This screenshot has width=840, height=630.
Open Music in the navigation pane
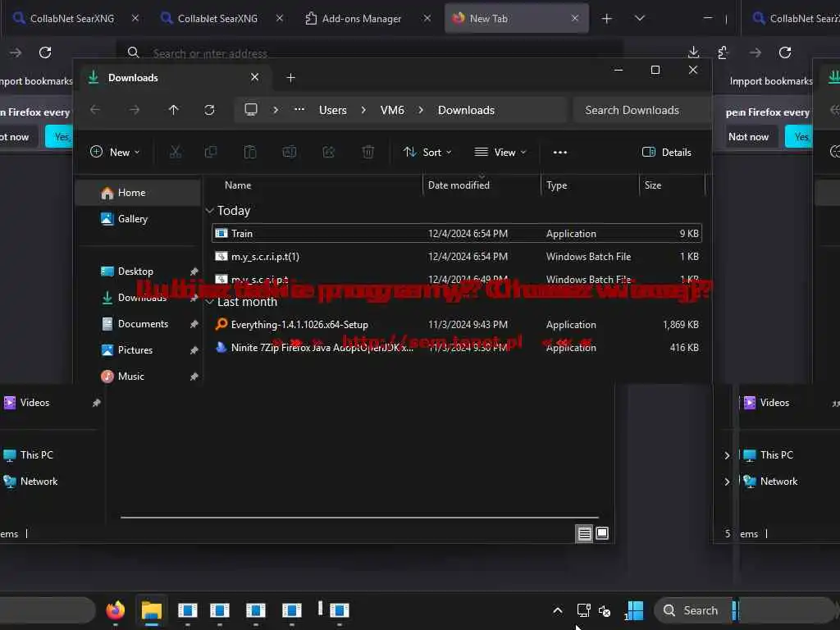[138, 376]
